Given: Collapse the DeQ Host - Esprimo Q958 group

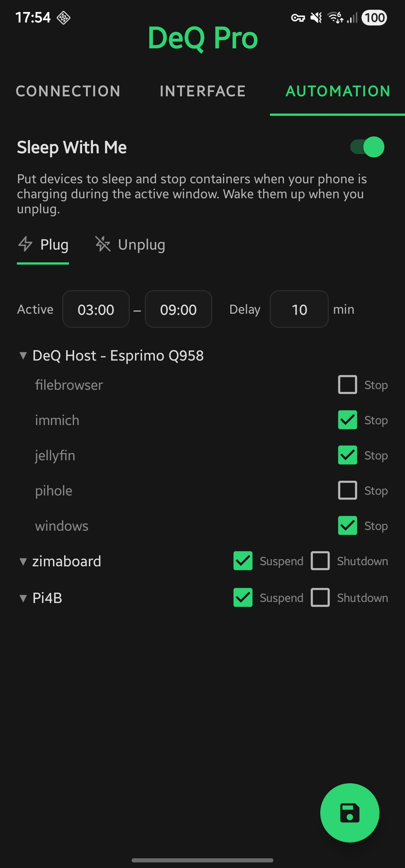Looking at the screenshot, I should click(x=23, y=355).
